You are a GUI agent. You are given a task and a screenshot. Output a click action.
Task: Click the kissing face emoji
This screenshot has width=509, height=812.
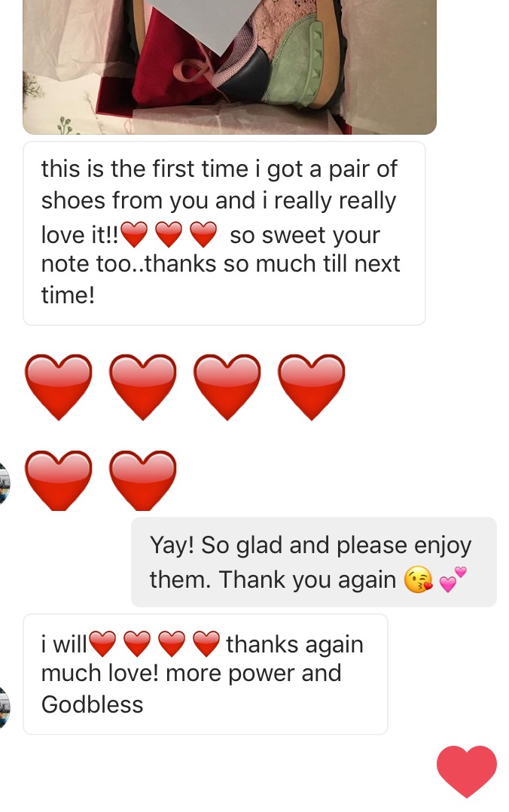click(419, 580)
